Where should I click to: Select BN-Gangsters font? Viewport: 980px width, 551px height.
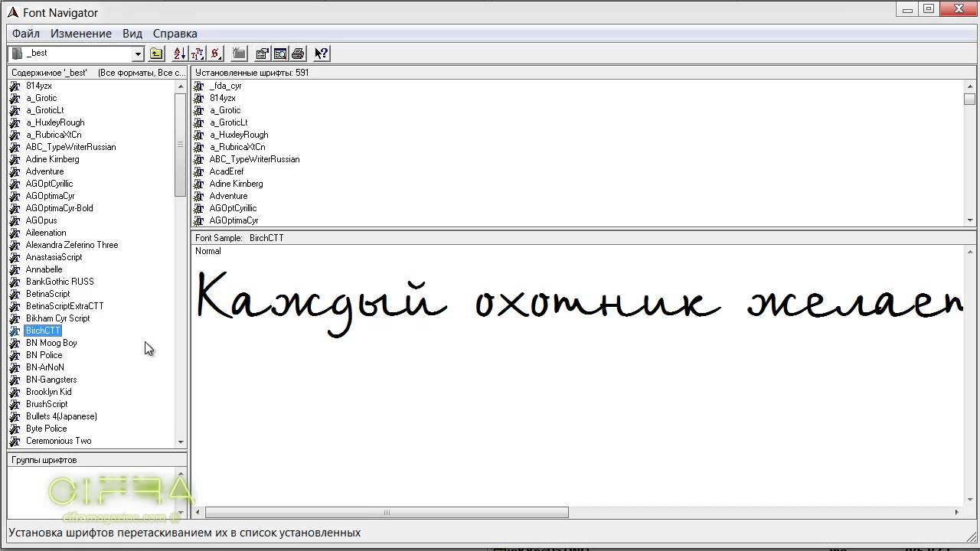pos(51,380)
